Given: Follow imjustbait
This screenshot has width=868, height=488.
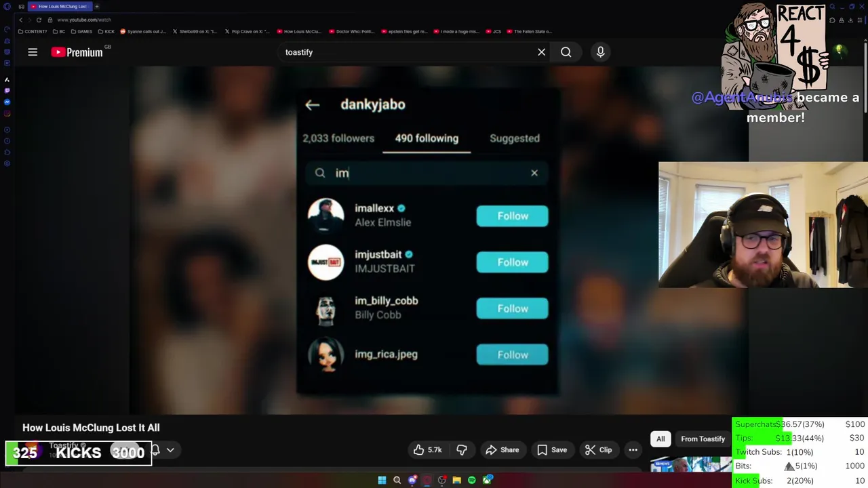Looking at the screenshot, I should click(512, 262).
